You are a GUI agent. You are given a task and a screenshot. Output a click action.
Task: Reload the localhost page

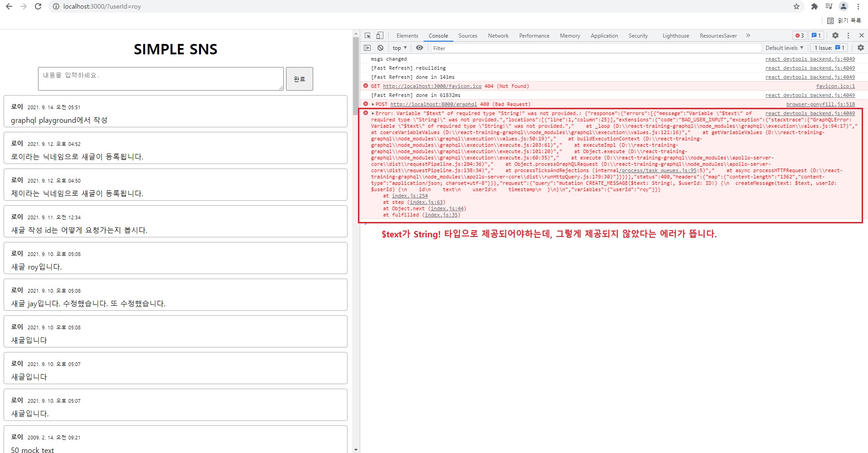(38, 6)
